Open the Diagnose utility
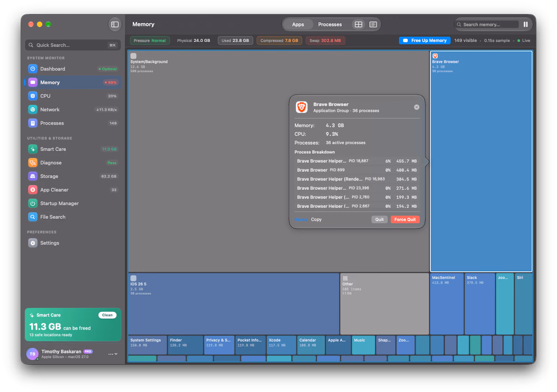The width and height of the screenshot is (557, 392). pyautogui.click(x=73, y=163)
